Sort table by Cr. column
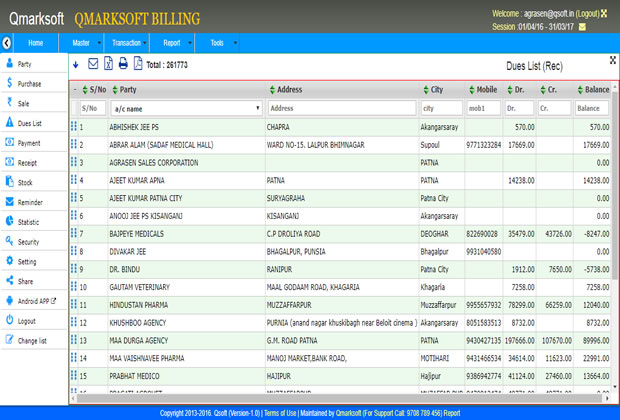This screenshot has height=420, width=620. pyautogui.click(x=543, y=90)
